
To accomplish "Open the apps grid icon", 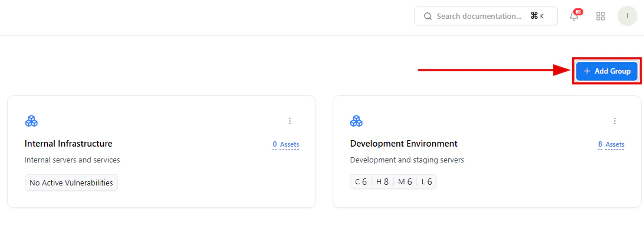I will [600, 16].
